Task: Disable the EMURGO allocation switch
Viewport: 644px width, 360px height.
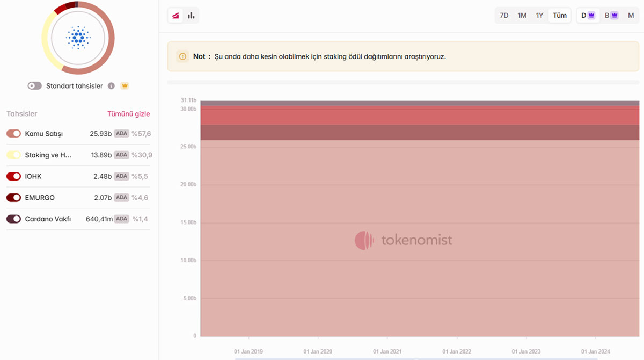Action: [13, 198]
